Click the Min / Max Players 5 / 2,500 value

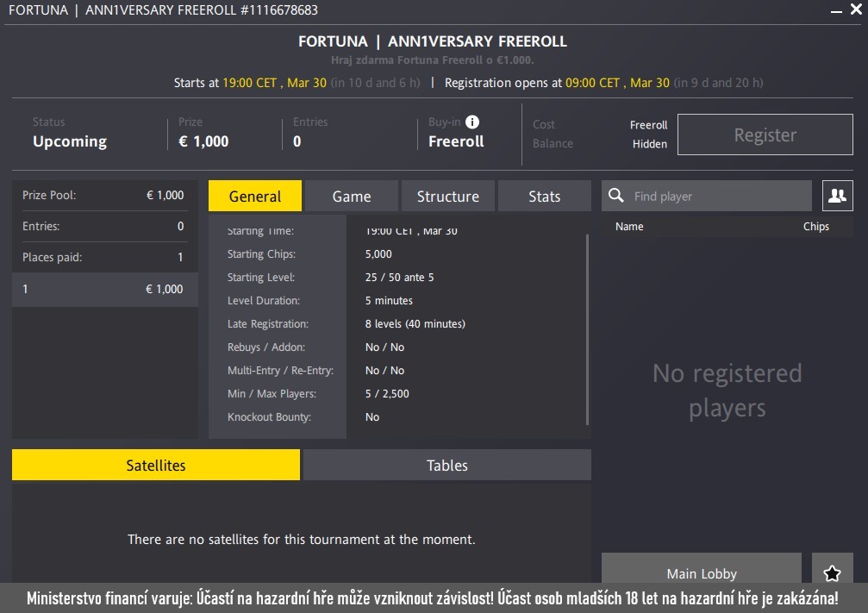click(387, 394)
